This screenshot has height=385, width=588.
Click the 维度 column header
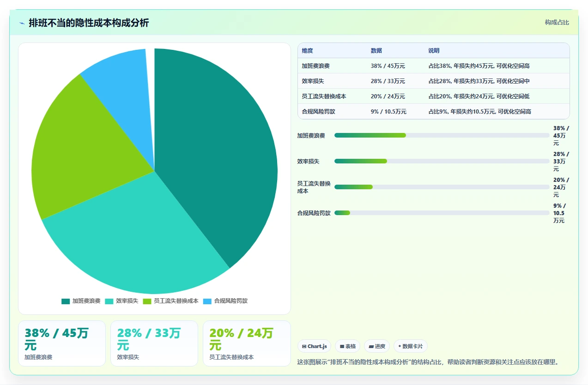pos(307,51)
